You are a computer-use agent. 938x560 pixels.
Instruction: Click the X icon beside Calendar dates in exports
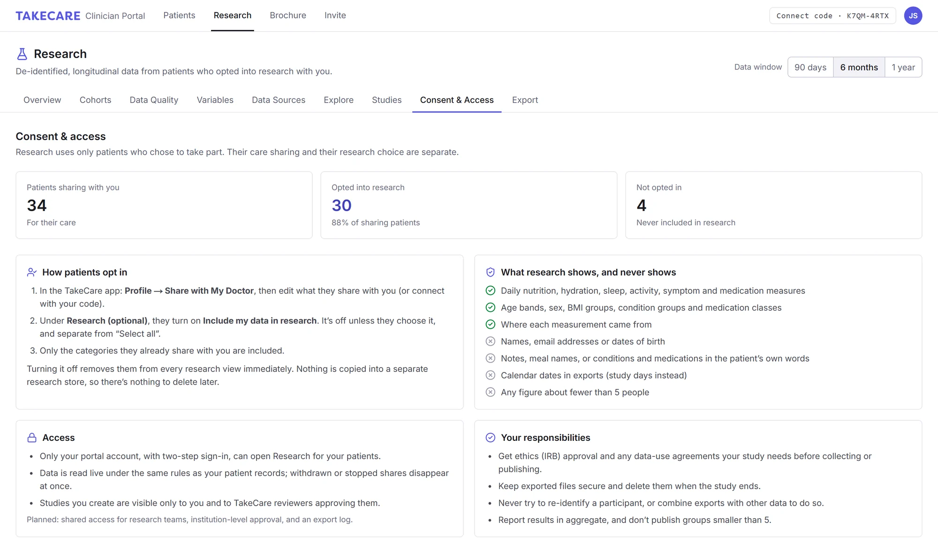coord(490,375)
